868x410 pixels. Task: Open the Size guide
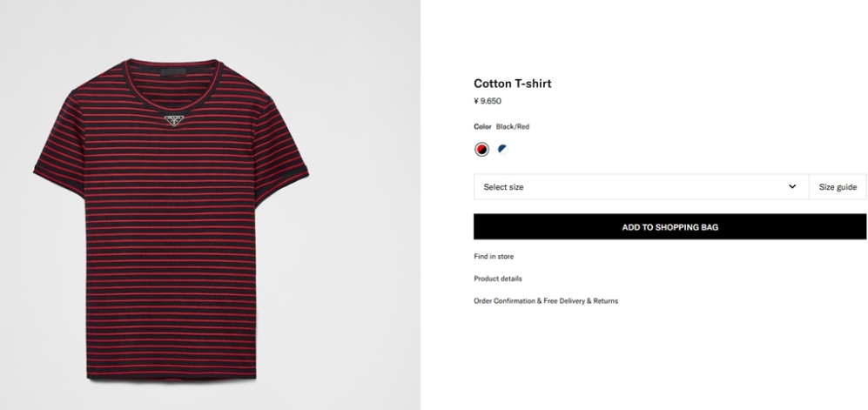[838, 187]
